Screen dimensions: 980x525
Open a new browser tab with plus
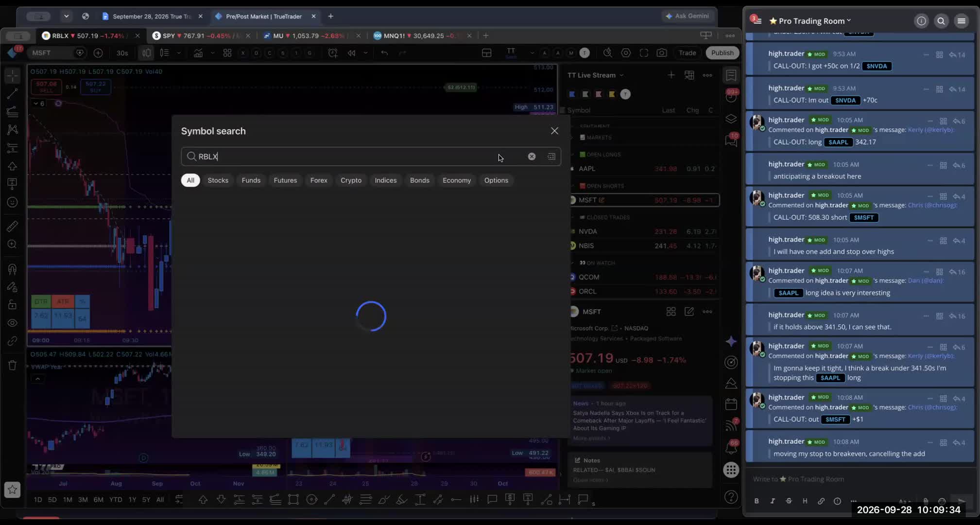click(x=330, y=17)
